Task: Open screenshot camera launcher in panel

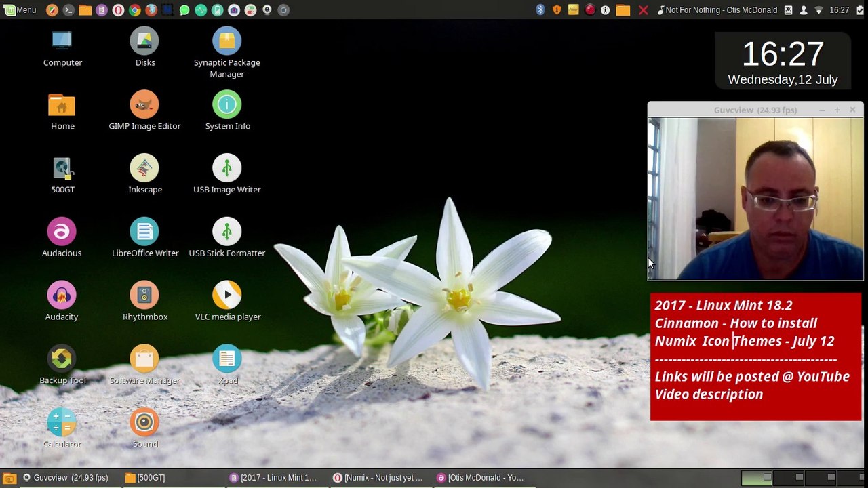Action: coord(234,10)
